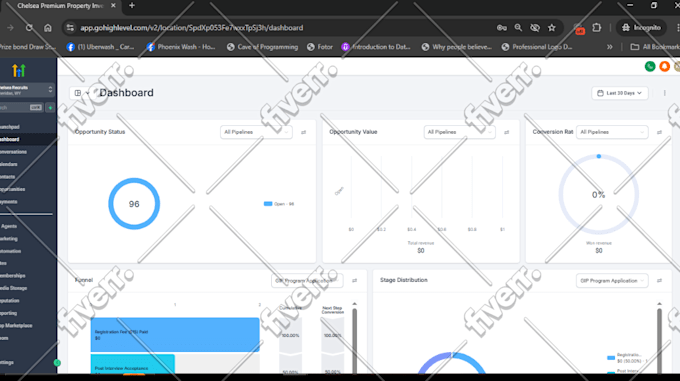Go to browser home page
Screen dimensions: 680x381
coord(48,28)
